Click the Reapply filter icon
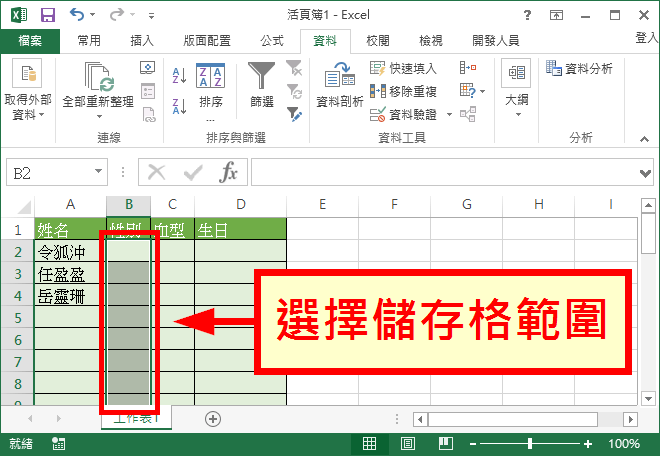Viewport: 660px width, 456px height. pos(294,91)
